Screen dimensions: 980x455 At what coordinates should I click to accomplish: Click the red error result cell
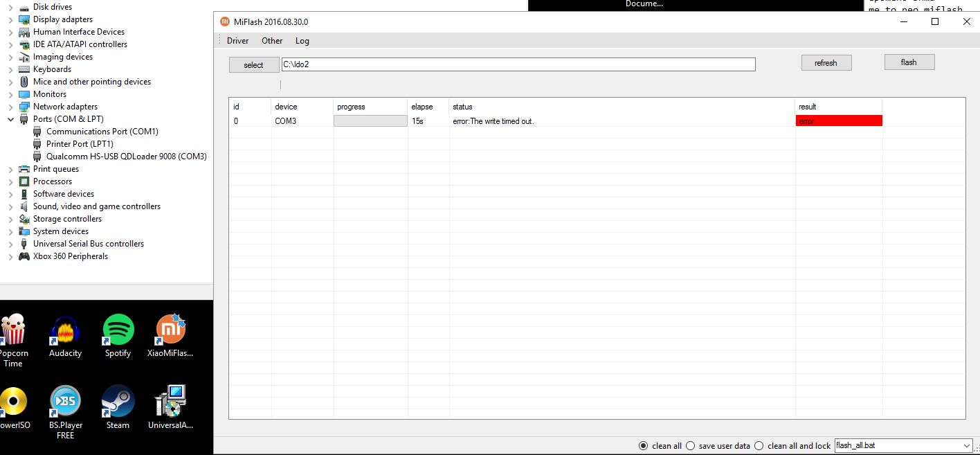(839, 121)
